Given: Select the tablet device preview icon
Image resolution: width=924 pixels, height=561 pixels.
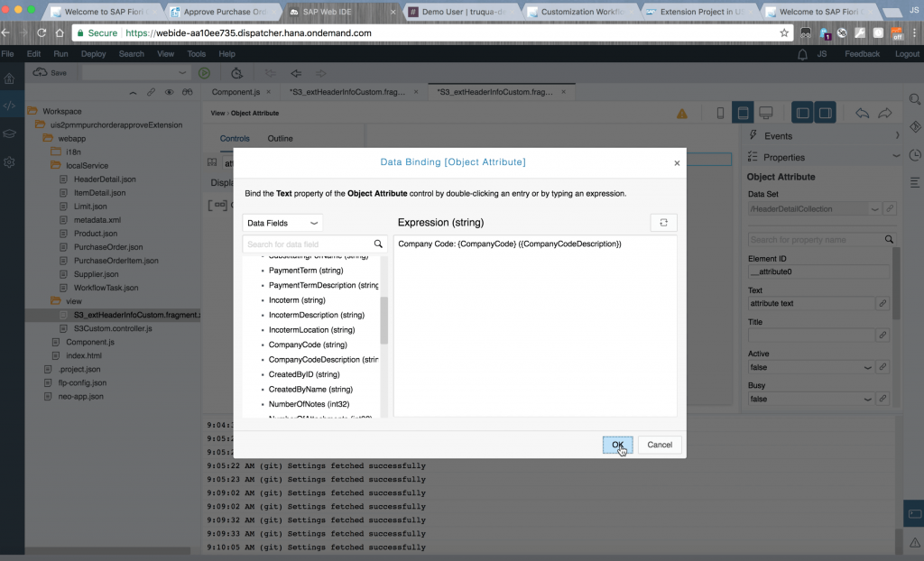Looking at the screenshot, I should pos(744,113).
